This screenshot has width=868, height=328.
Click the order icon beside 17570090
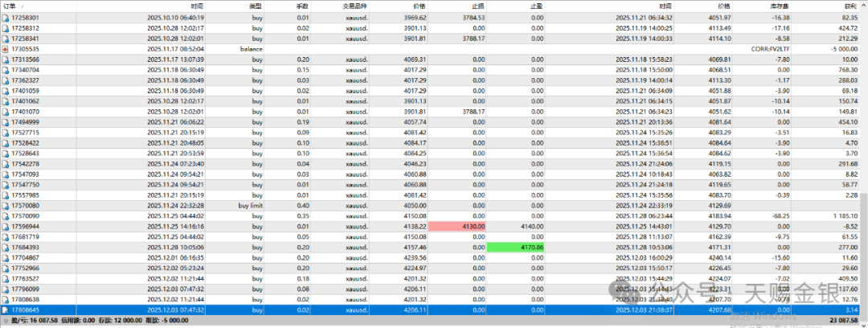pyautogui.click(x=6, y=216)
